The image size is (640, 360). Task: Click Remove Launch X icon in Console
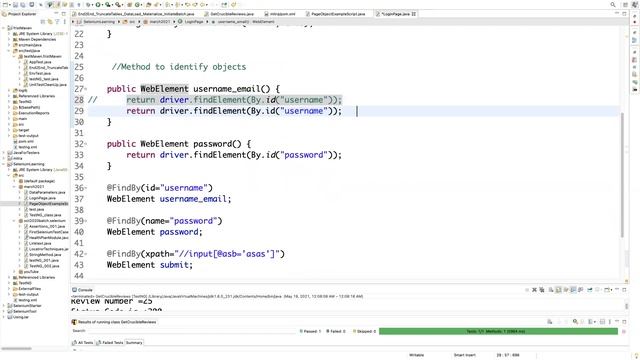(x=534, y=290)
